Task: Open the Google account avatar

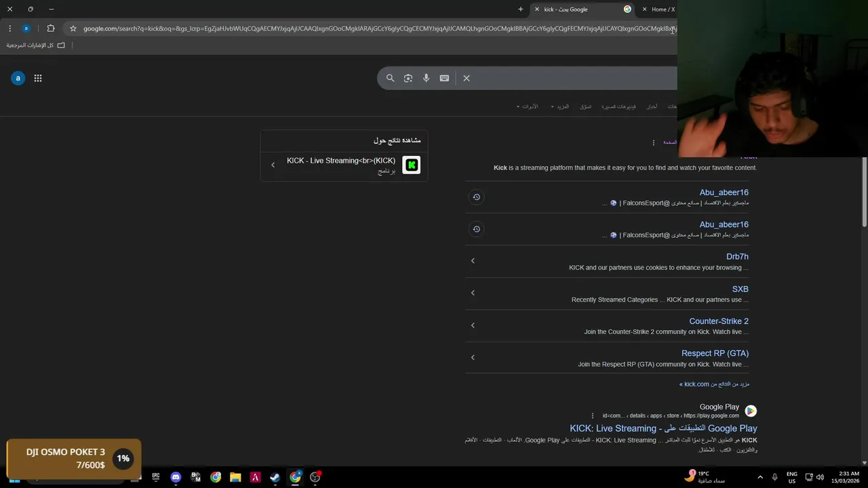Action: pos(18,78)
